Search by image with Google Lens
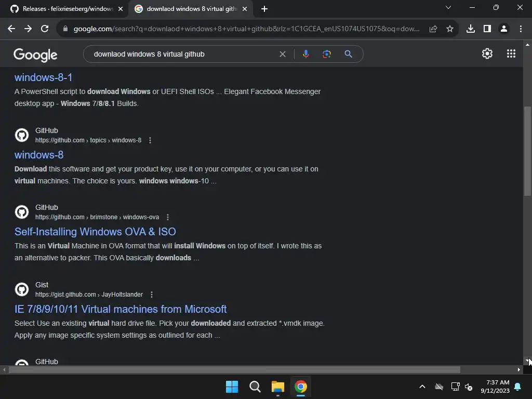532x399 pixels. pyautogui.click(x=327, y=54)
